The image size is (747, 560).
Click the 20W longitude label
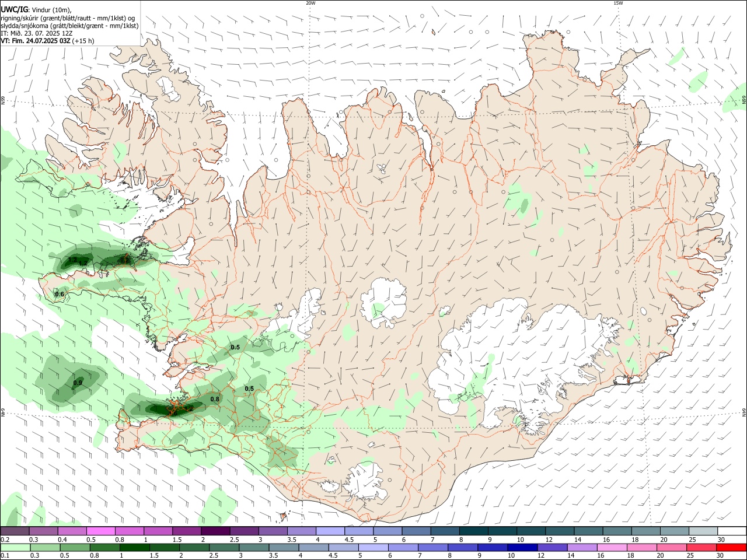click(x=311, y=3)
